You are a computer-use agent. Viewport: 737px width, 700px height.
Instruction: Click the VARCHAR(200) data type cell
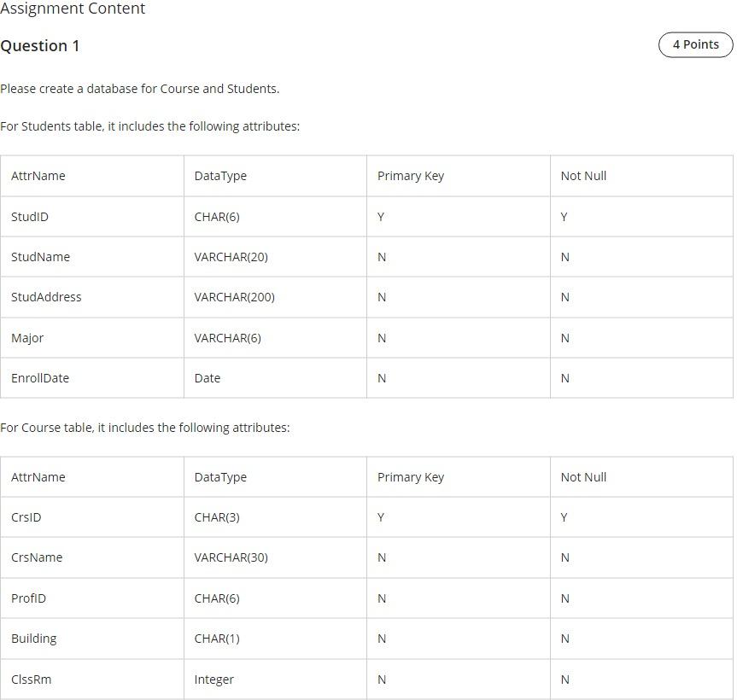pyautogui.click(x=276, y=297)
